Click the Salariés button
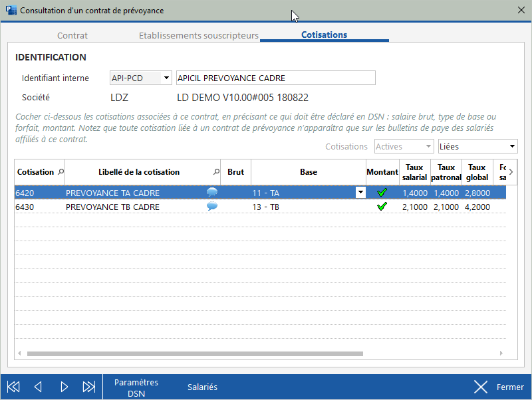 [202, 387]
